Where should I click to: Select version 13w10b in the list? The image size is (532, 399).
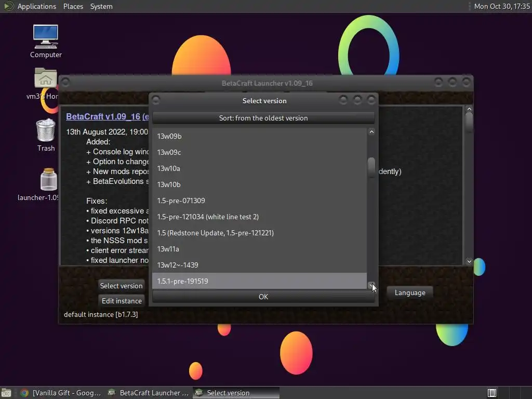(259, 184)
